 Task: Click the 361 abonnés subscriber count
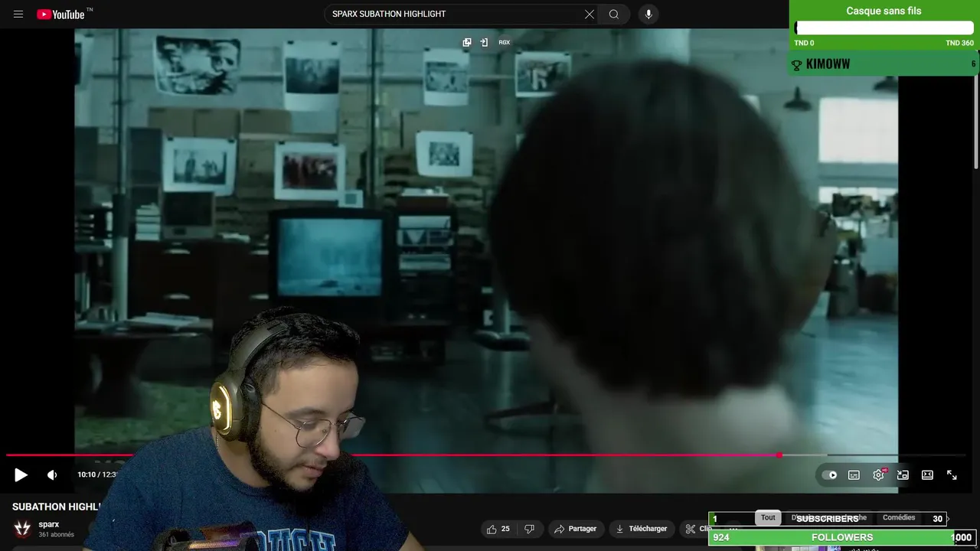click(x=57, y=535)
